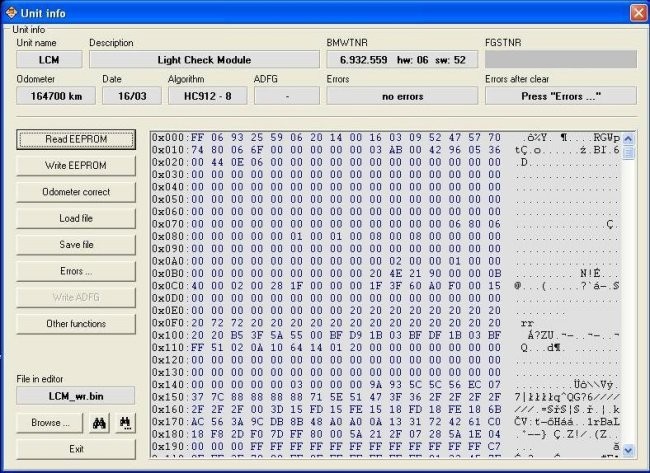
Task: Click ASCII text 7|łłłłq^QG?6 in row 0x150
Action: click(554, 397)
